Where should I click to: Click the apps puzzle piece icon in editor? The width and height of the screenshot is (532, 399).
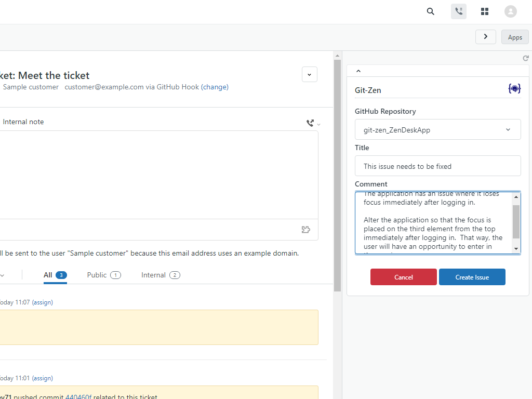pyautogui.click(x=305, y=230)
